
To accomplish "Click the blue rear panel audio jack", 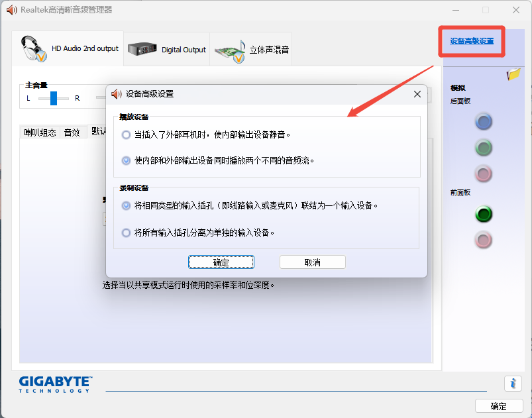I will (484, 121).
